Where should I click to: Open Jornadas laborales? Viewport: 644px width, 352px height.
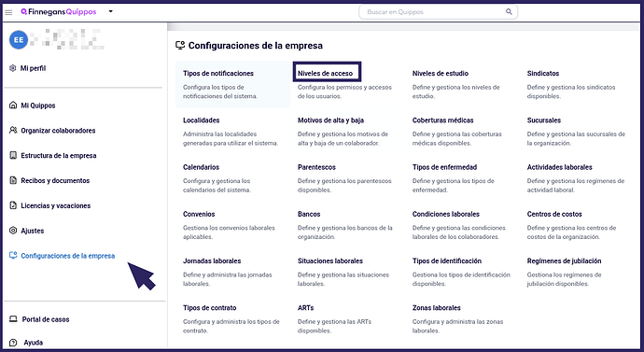click(212, 260)
